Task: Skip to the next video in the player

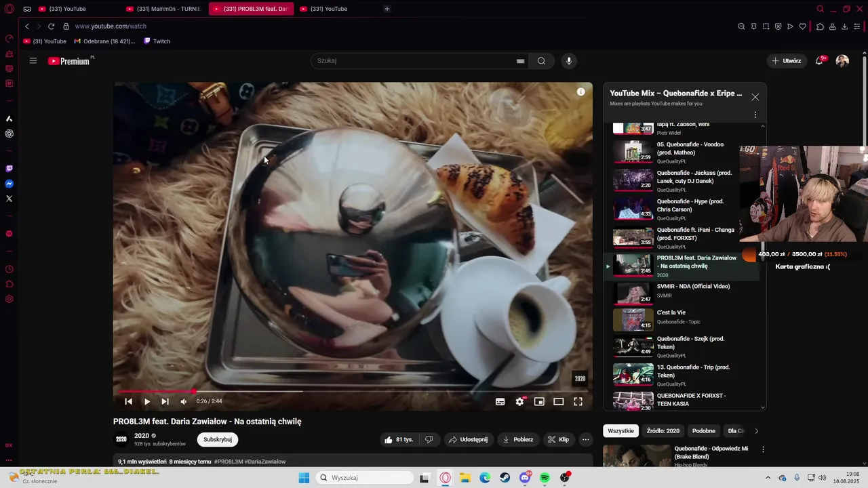Action: [x=165, y=401]
